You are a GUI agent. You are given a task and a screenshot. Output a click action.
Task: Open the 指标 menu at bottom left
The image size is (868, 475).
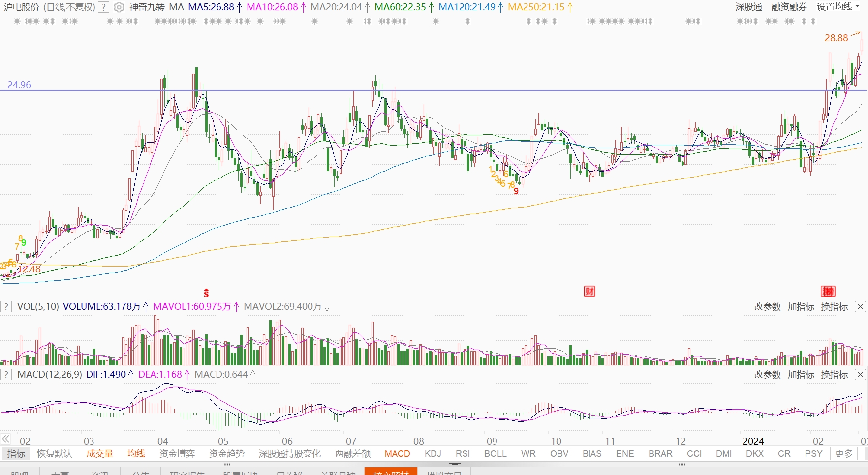pyautogui.click(x=16, y=454)
